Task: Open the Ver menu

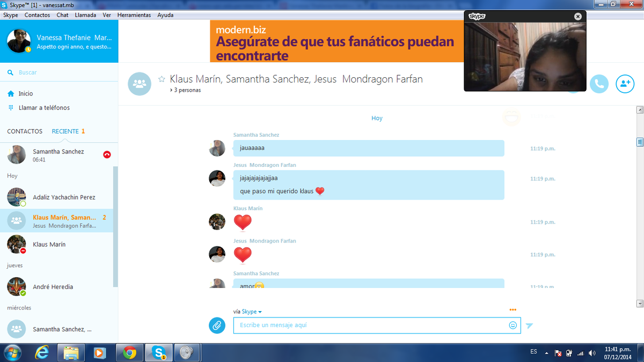Action: [x=107, y=15]
